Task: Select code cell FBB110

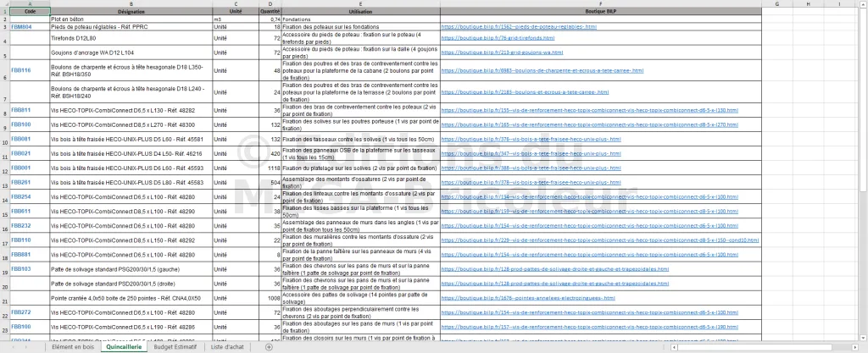Action: tap(30, 240)
